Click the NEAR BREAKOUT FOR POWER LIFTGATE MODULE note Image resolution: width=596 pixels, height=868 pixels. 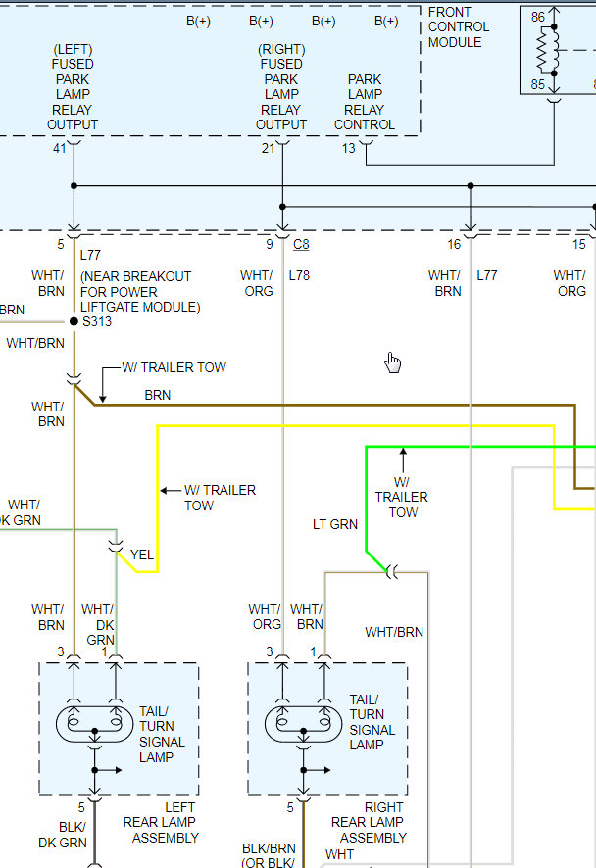pos(140,292)
